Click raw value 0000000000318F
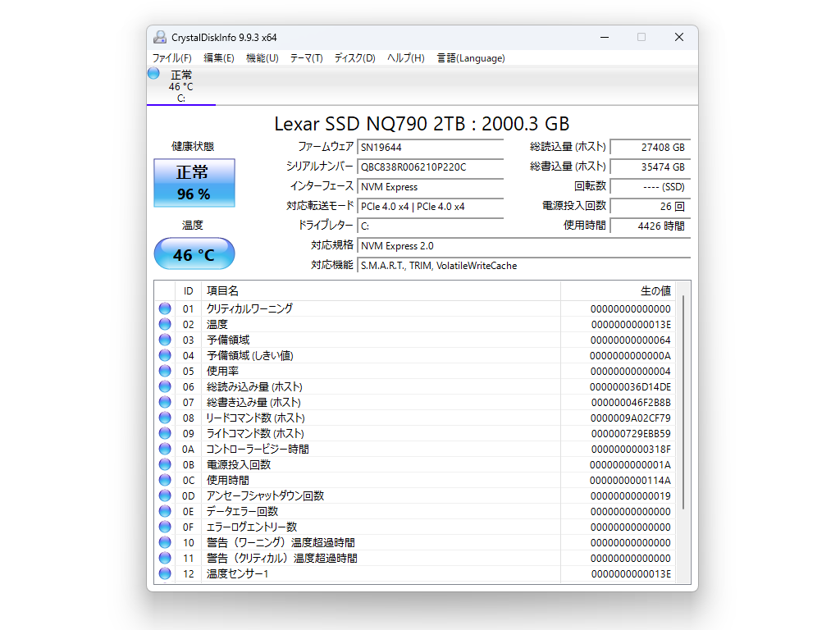Viewport: 840px width, 630px height. pyautogui.click(x=631, y=449)
